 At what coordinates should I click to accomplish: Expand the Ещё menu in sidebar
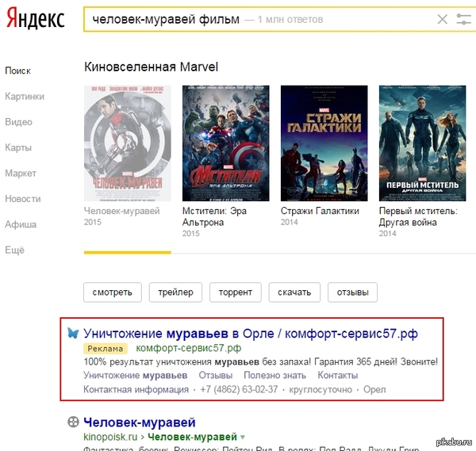(x=14, y=250)
